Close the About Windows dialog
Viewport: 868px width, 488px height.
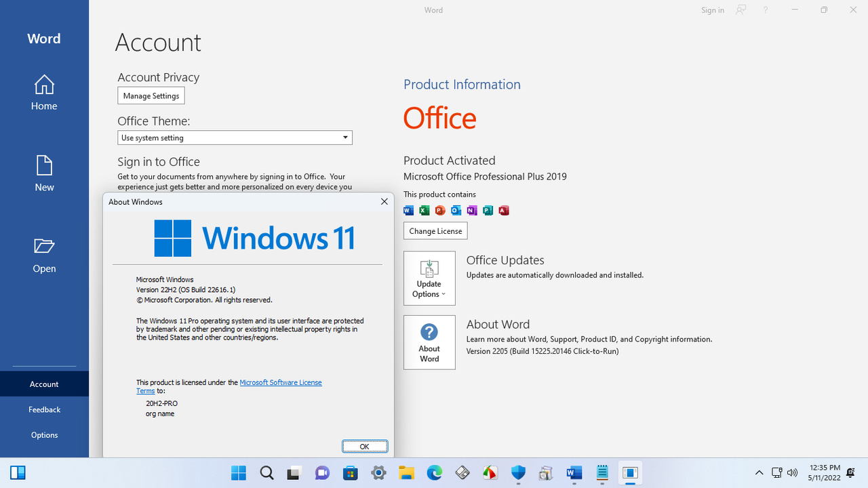[x=384, y=202]
